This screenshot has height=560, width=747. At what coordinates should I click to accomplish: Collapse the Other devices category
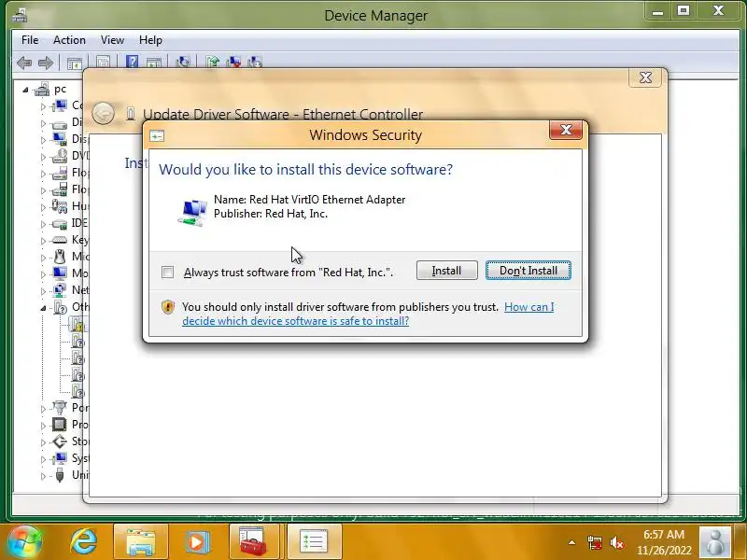pyautogui.click(x=43, y=308)
